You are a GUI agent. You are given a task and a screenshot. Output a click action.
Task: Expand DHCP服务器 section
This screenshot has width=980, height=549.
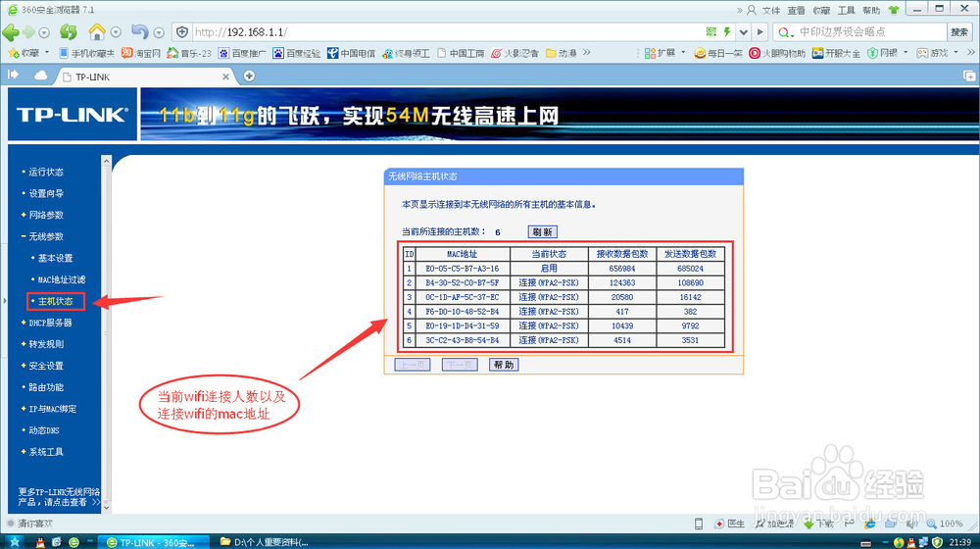click(50, 323)
